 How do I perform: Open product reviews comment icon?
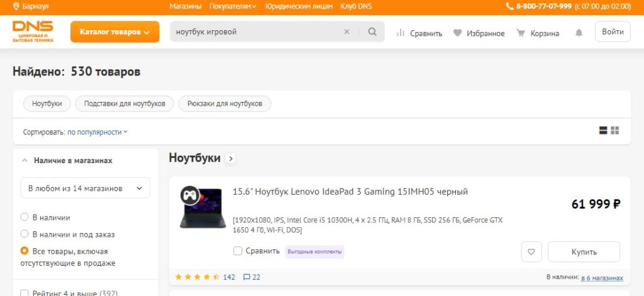(247, 277)
